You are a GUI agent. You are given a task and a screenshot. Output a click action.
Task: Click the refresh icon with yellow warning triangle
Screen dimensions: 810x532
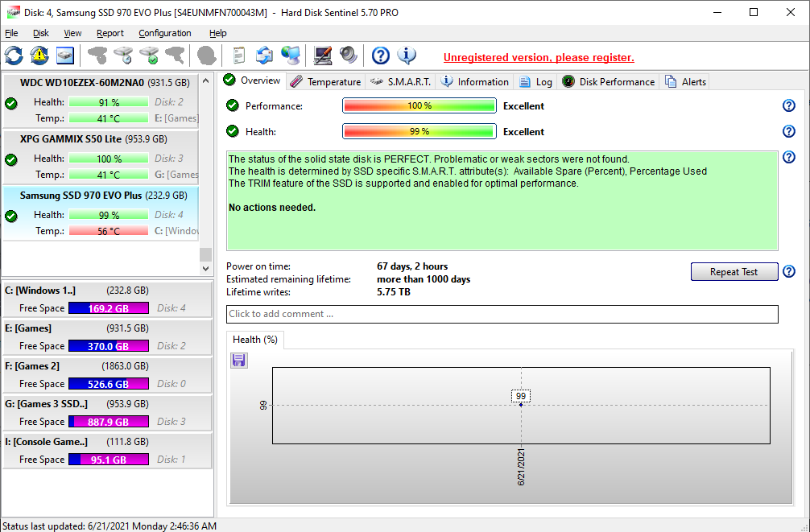click(39, 56)
